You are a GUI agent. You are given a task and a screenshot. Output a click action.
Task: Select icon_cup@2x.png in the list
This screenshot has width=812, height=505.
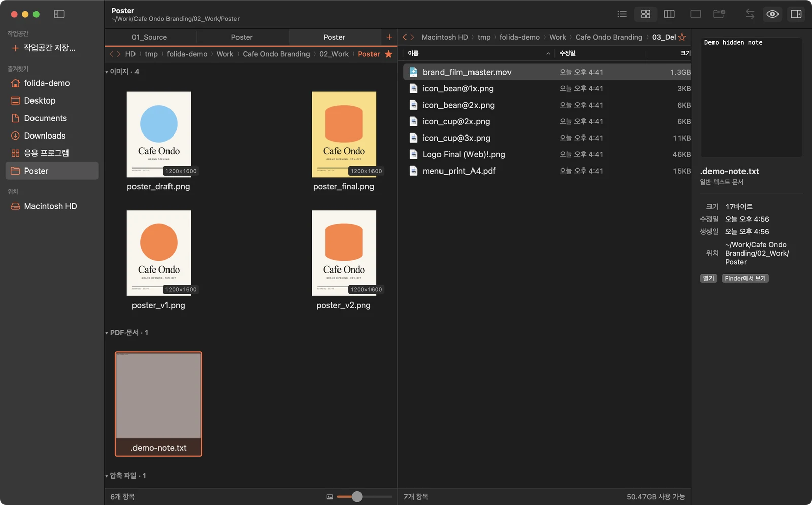[x=547, y=121]
